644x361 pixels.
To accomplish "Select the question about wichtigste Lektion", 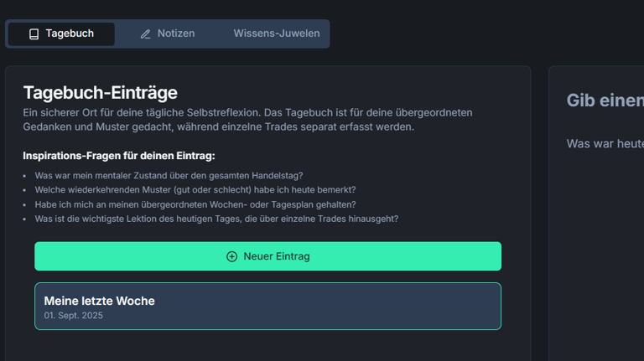I will coord(216,219).
